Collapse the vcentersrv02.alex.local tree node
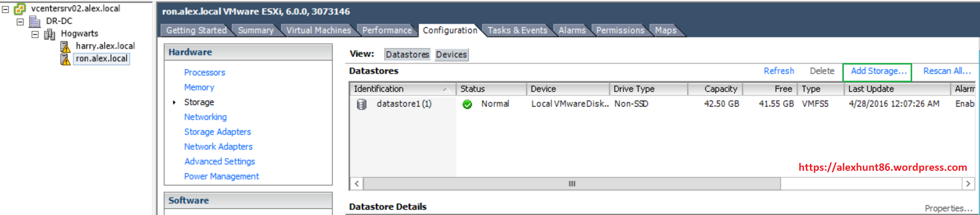980x215 pixels. tap(5, 9)
